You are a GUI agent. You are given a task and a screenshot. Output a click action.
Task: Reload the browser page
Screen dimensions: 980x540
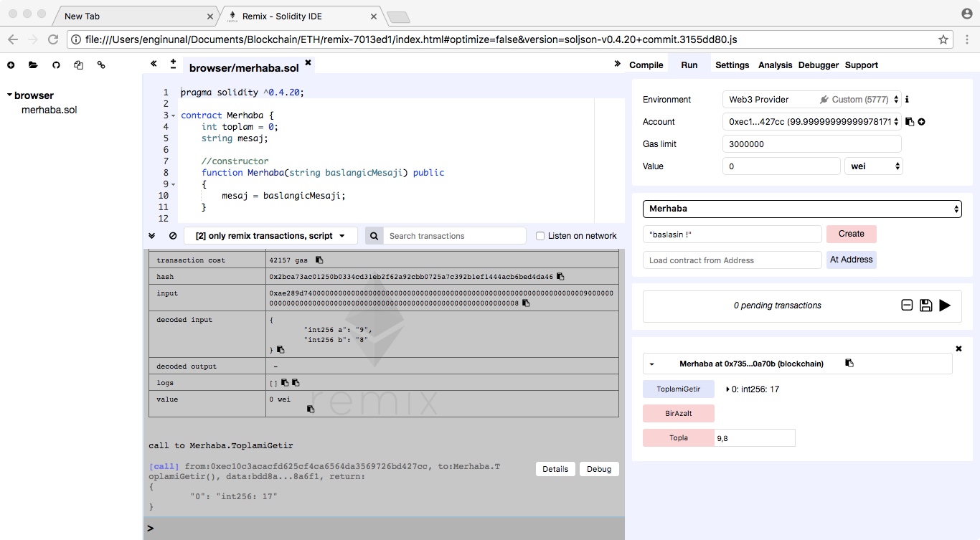53,39
